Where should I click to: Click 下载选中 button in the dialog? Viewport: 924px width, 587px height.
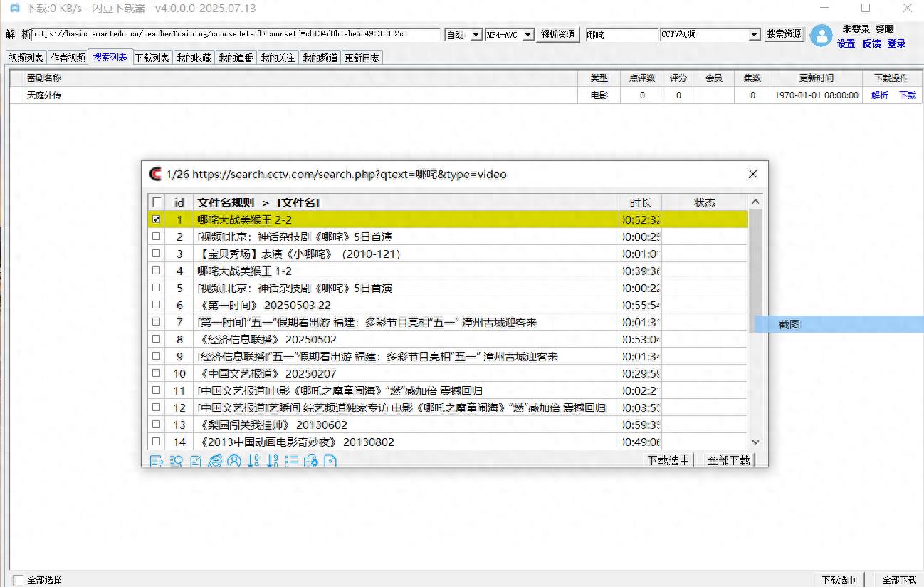pos(668,460)
